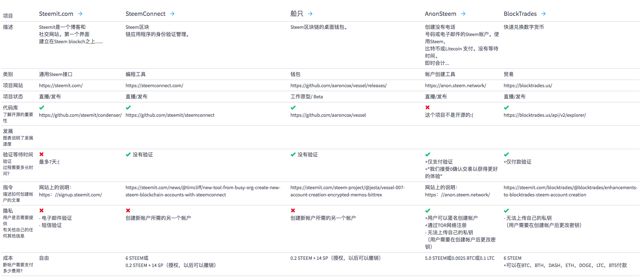
Task: Open the github.com/steemit/condenser/ repository link
Action: [80, 115]
